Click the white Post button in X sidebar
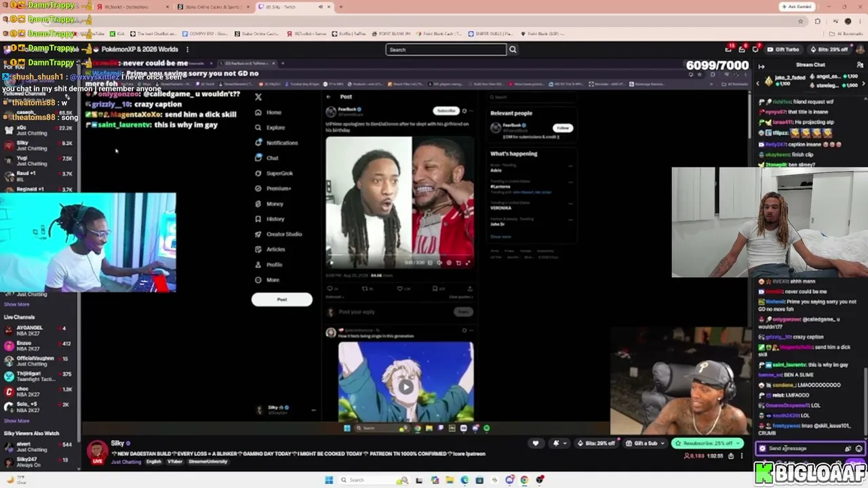The height and width of the screenshot is (488, 868). click(x=282, y=300)
